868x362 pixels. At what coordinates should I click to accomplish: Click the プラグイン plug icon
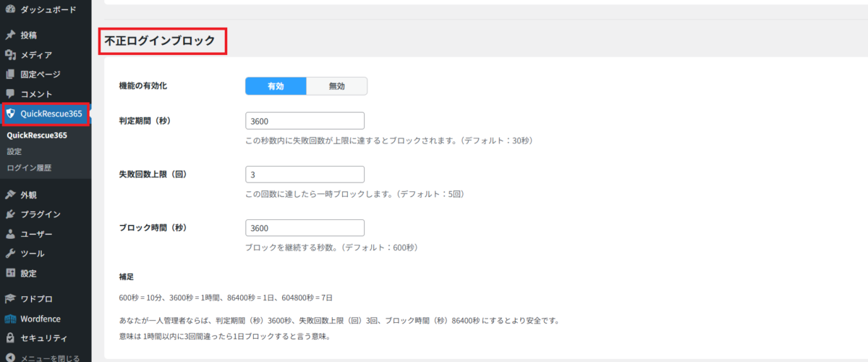tap(10, 214)
